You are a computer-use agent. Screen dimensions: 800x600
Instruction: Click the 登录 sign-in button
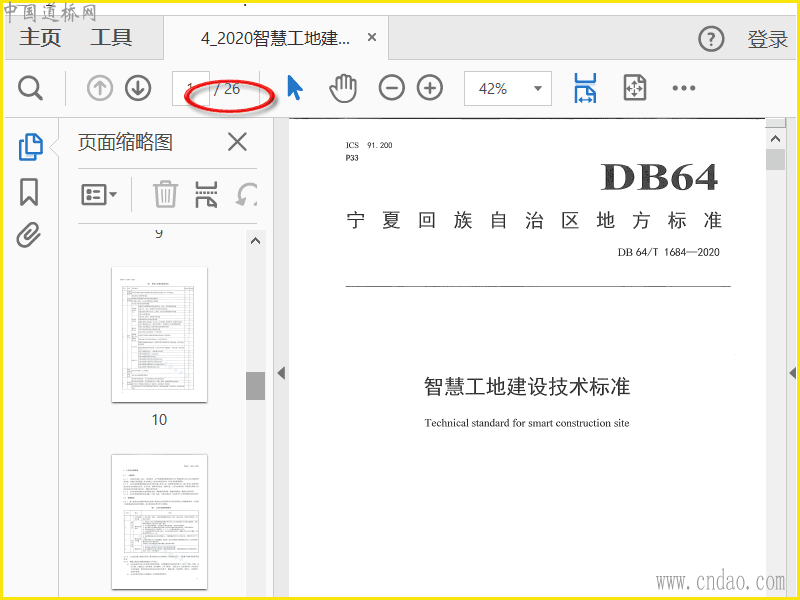768,39
